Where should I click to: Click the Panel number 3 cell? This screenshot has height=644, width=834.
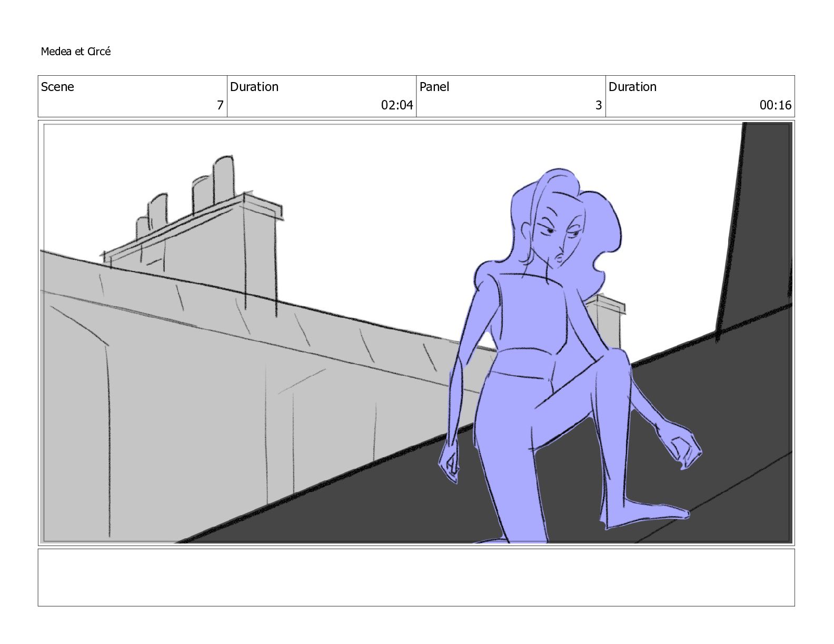[x=511, y=96]
